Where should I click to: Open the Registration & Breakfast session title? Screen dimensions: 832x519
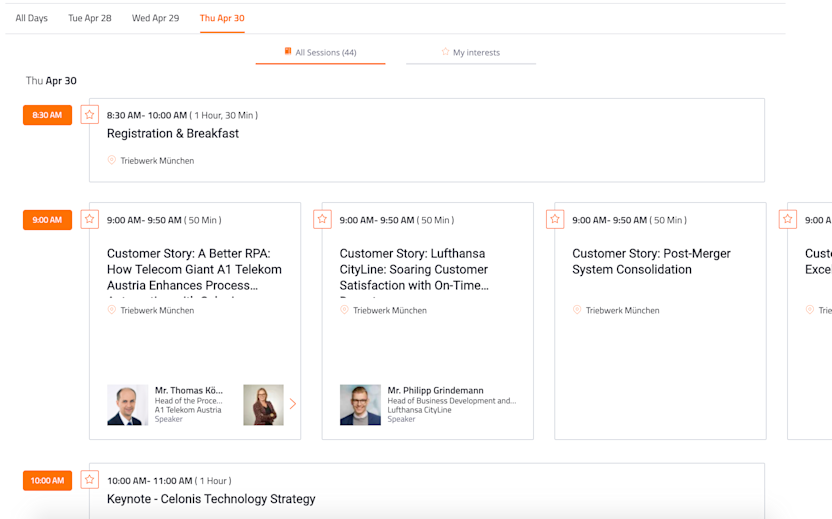coord(173,134)
